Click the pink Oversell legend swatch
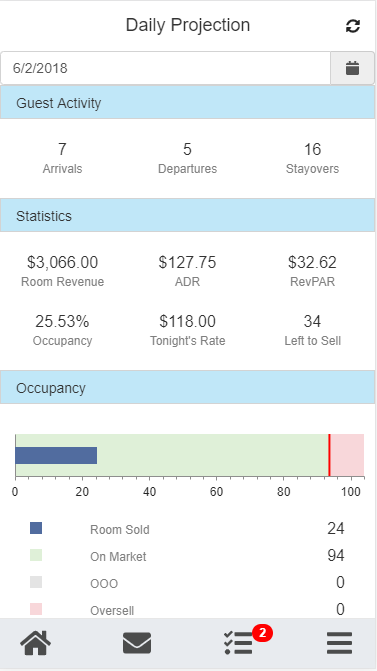Viewport: 377px width, 671px height. (x=36, y=609)
